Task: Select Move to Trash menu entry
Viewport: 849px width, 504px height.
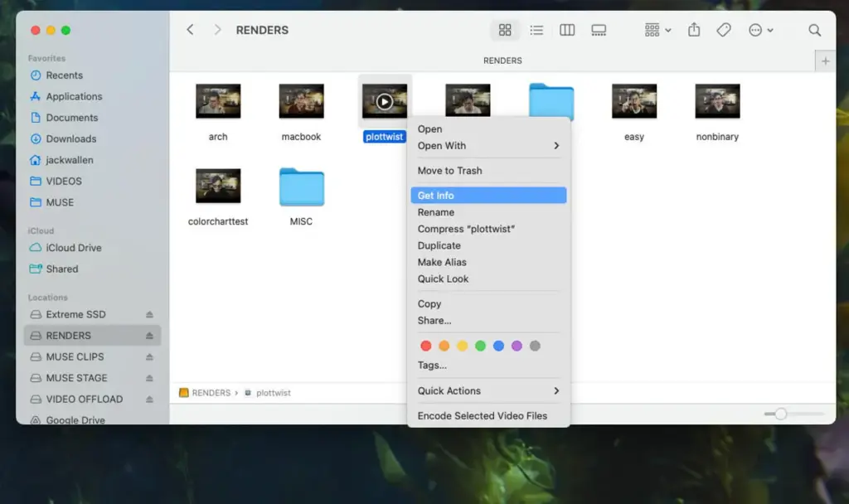Action: pos(449,171)
